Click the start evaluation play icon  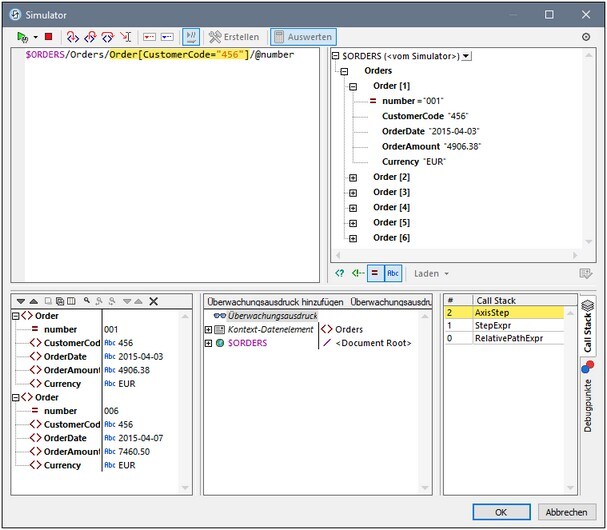[21, 37]
